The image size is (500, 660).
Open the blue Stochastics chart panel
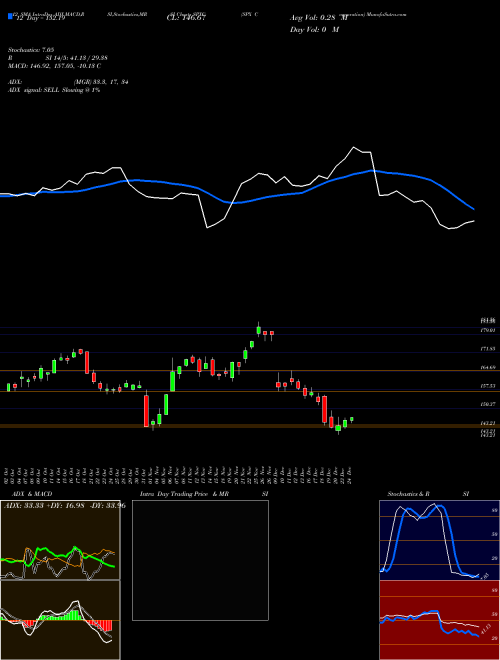click(439, 540)
